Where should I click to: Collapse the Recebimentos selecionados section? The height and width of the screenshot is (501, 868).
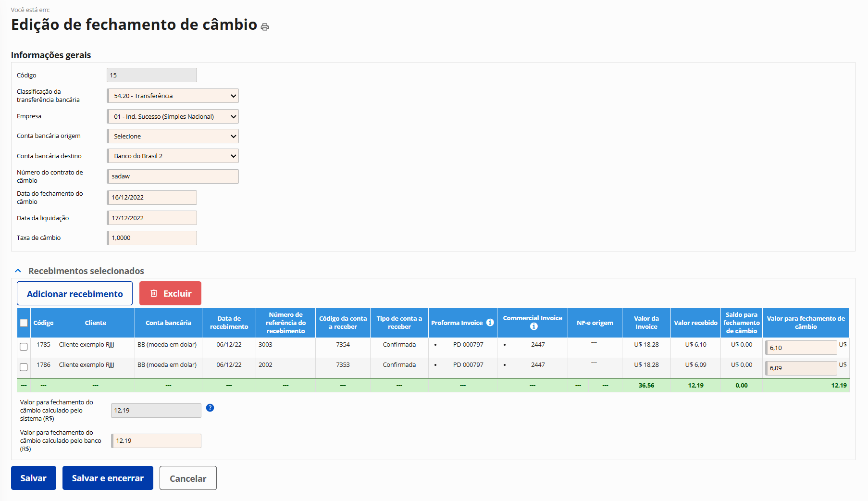18,271
